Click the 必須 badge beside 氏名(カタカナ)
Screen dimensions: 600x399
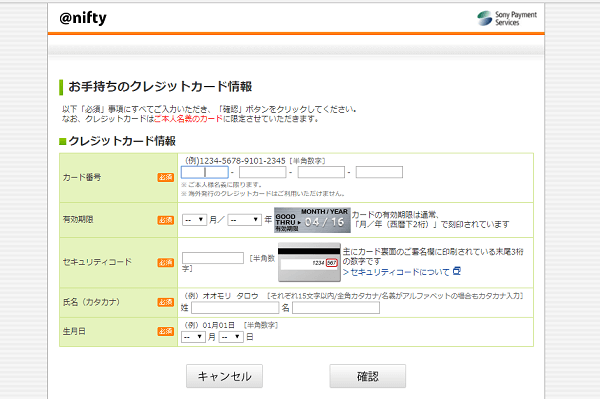tap(166, 303)
